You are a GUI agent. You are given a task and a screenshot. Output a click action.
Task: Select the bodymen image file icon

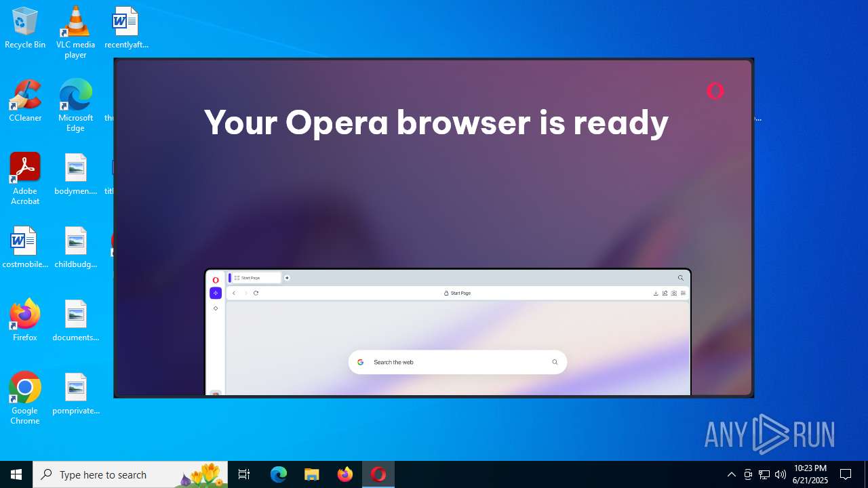point(75,175)
